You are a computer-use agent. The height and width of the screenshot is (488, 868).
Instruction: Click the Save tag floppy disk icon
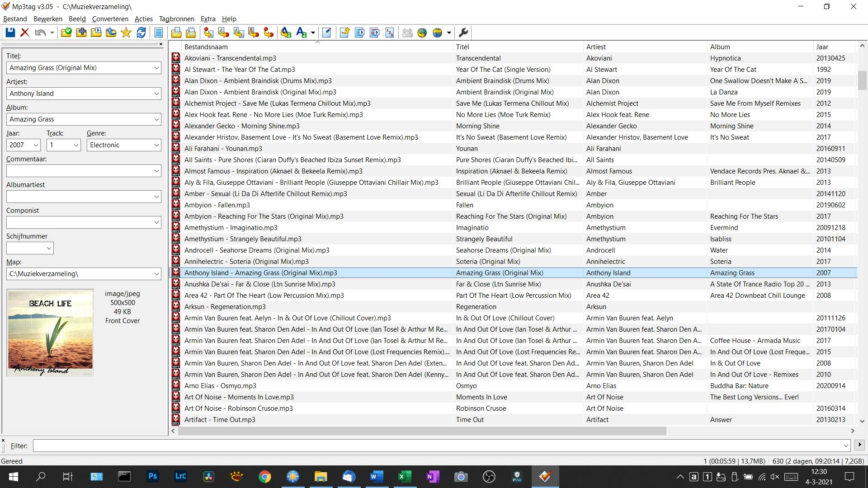pos(10,33)
